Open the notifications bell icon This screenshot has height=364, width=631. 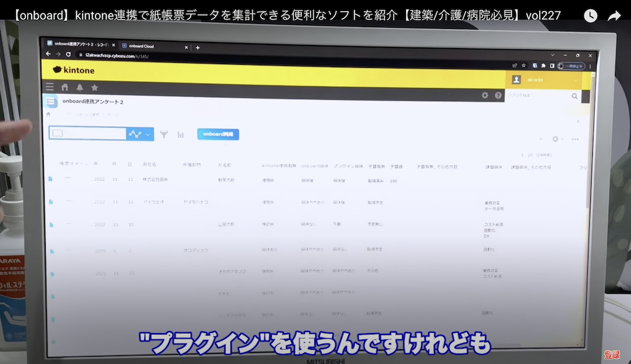click(x=80, y=87)
